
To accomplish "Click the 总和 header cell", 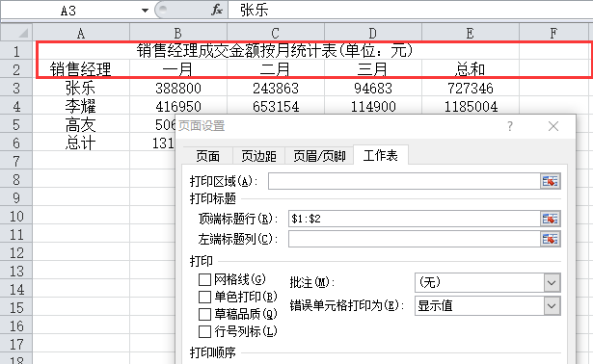I will coord(471,69).
